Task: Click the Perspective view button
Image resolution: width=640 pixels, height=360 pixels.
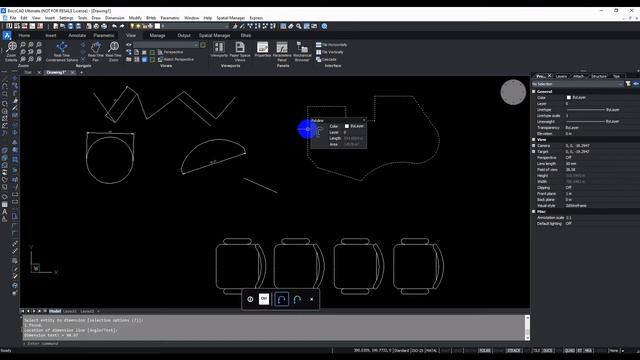Action: click(170, 52)
